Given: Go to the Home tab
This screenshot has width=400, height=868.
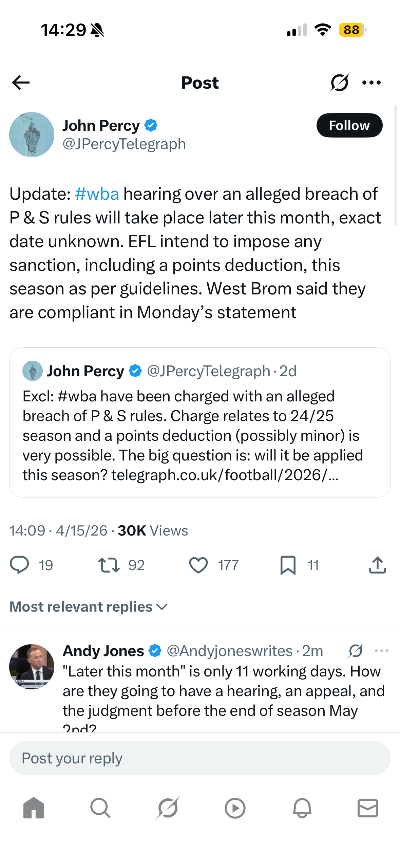Looking at the screenshot, I should click(34, 808).
